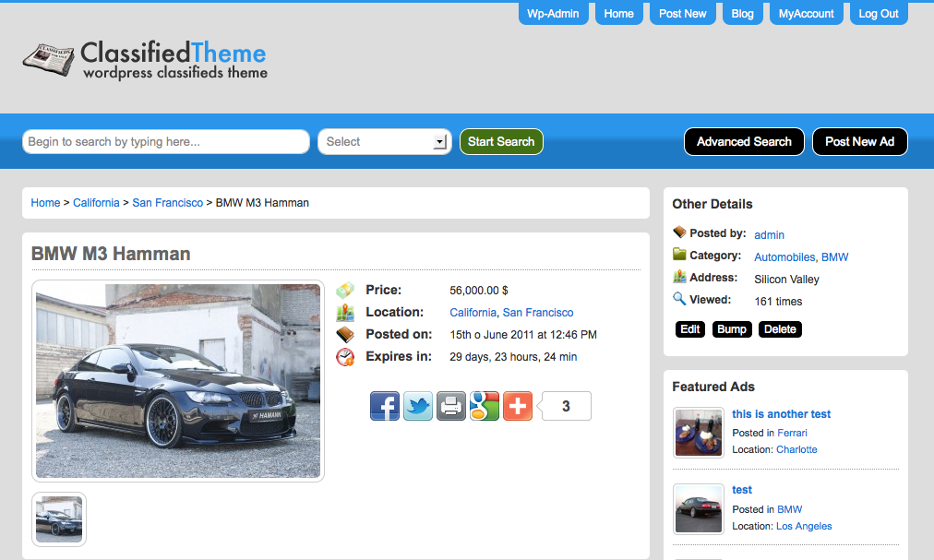Viewport: 934px width, 560px height.
Task: Click the location map icon
Action: [345, 312]
